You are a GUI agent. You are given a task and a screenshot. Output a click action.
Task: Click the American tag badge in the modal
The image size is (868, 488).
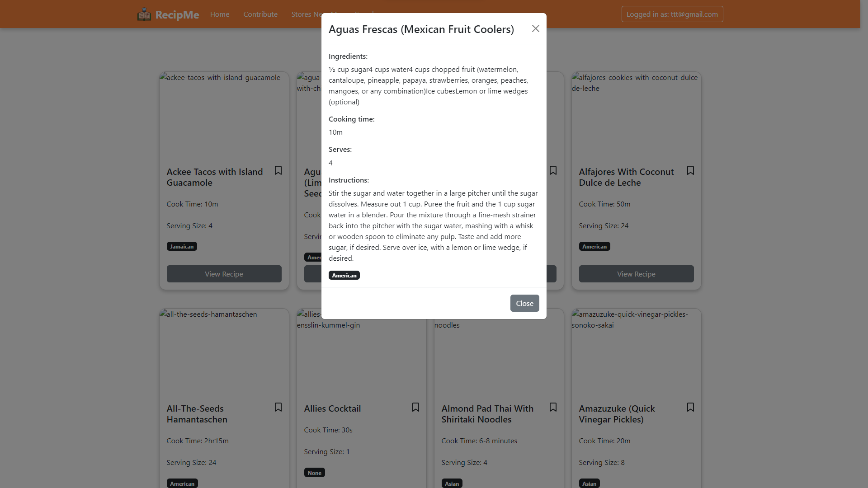coord(344,275)
